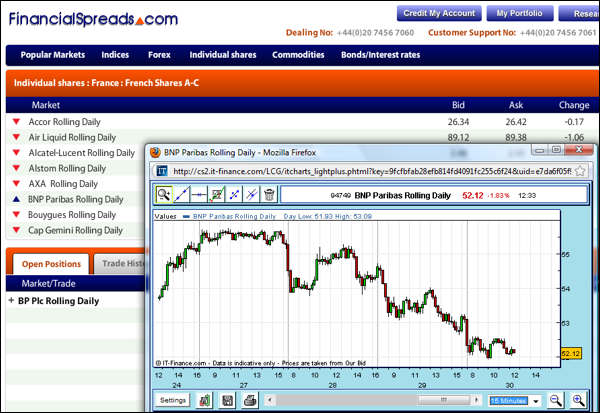This screenshot has width=600, height=413.
Task: Select the zoom magnifier tool in chart toolbar
Action: tap(164, 194)
